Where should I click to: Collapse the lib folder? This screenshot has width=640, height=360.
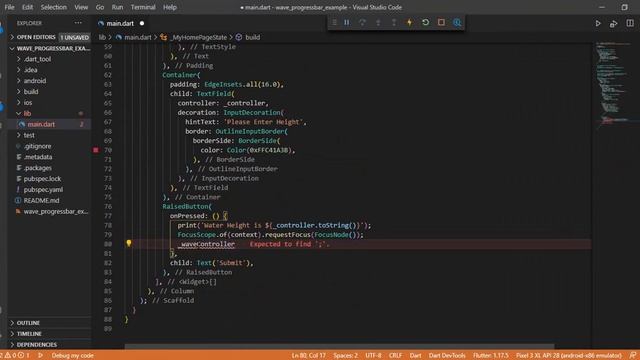pyautogui.click(x=27, y=113)
